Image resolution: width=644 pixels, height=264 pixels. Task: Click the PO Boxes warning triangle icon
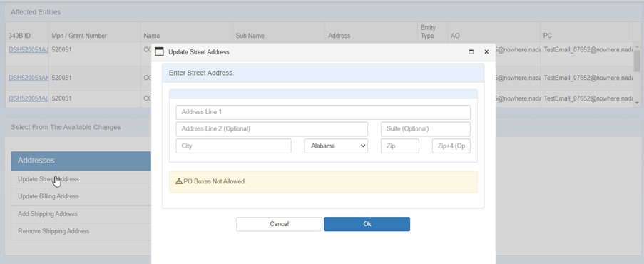point(179,181)
